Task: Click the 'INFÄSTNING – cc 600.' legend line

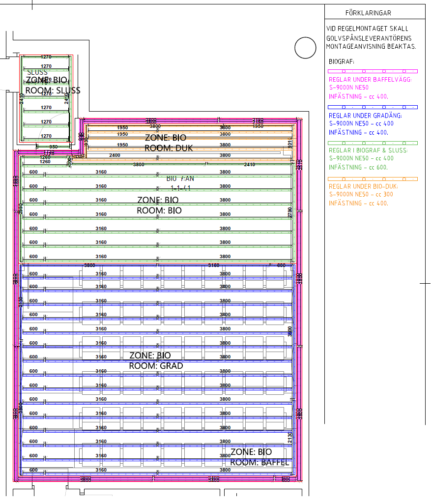Action: 358,167
